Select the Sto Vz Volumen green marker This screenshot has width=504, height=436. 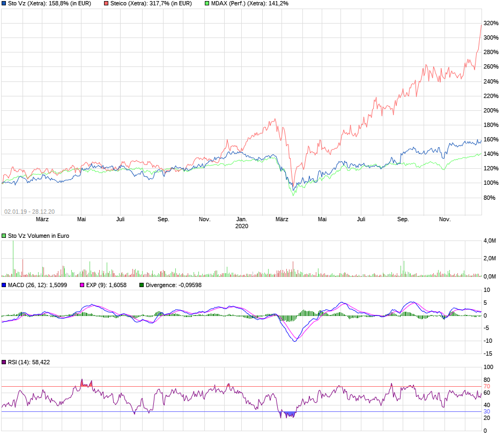coord(4,234)
